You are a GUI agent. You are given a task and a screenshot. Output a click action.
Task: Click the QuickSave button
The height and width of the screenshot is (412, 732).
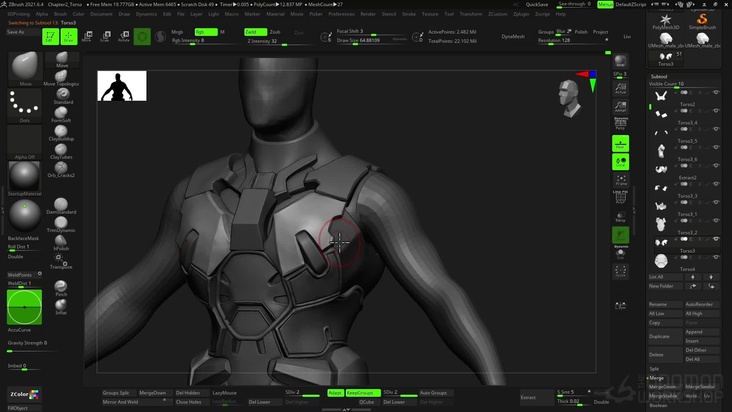point(537,5)
